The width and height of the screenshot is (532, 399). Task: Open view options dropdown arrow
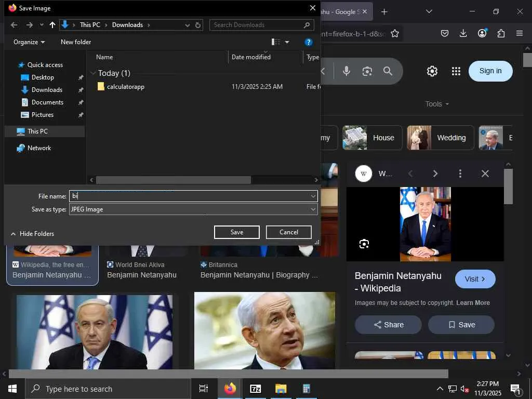click(x=287, y=42)
